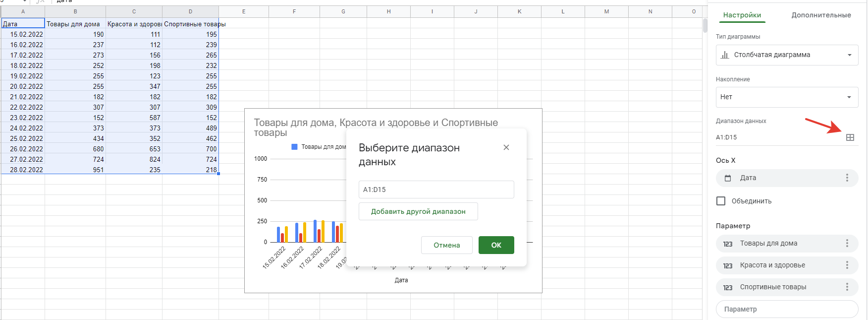Expand the Столбчатая диаграмма chart type dropdown
The image size is (868, 320).
point(786,55)
